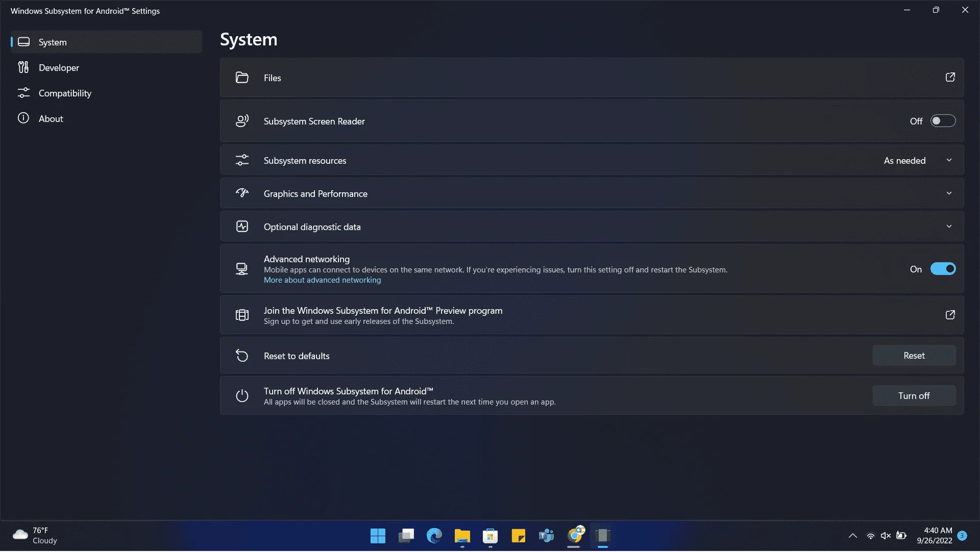
Task: Open File Explorer from the taskbar
Action: (x=462, y=536)
